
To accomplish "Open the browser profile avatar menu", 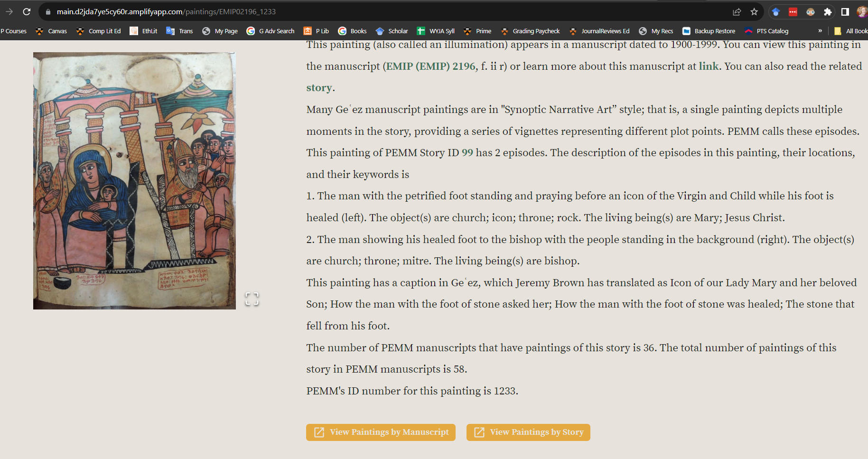I will [862, 12].
